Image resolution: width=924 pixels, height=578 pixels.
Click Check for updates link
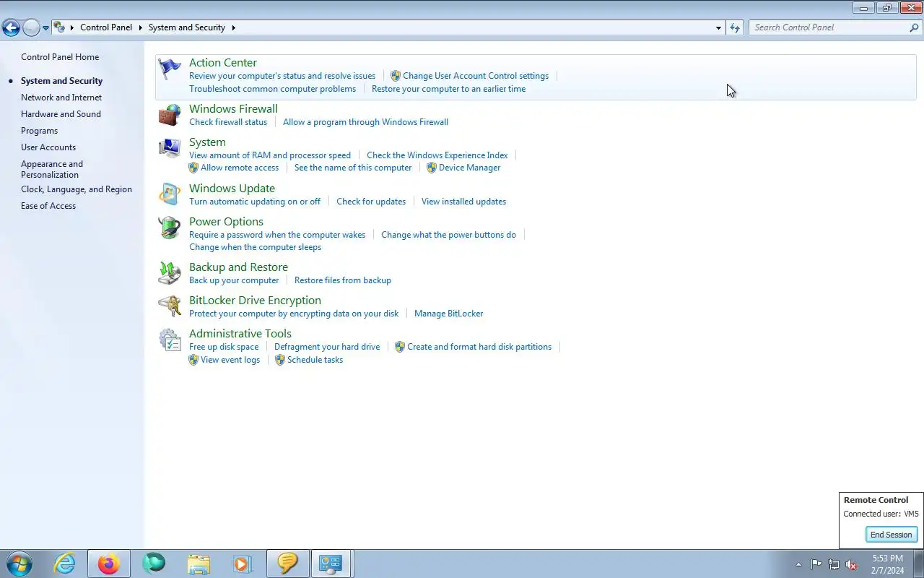point(371,202)
